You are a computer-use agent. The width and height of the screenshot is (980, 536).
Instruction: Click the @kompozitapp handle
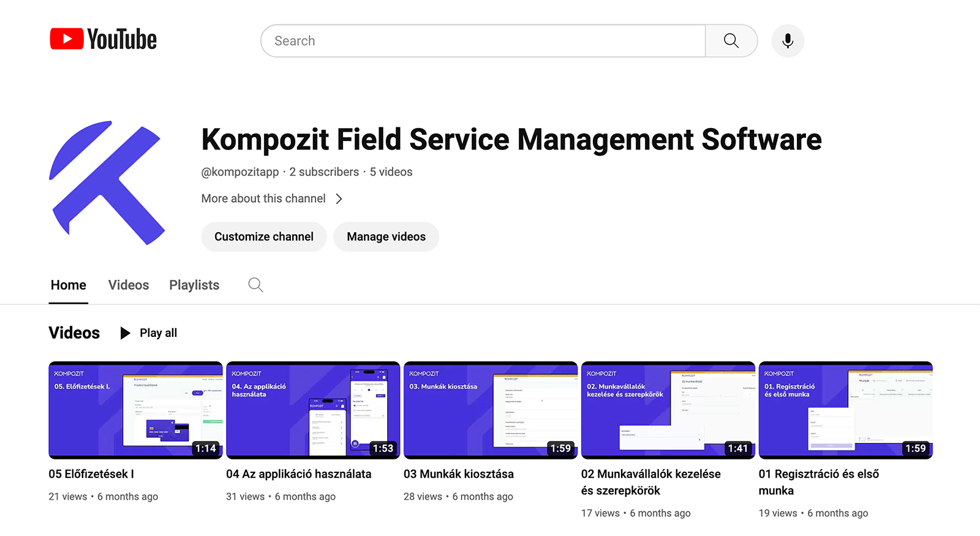point(240,172)
